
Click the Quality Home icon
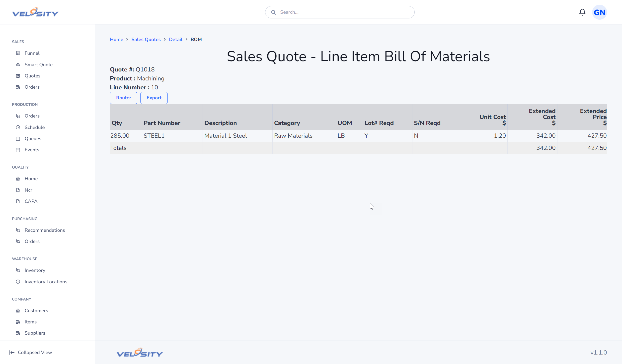click(18, 179)
